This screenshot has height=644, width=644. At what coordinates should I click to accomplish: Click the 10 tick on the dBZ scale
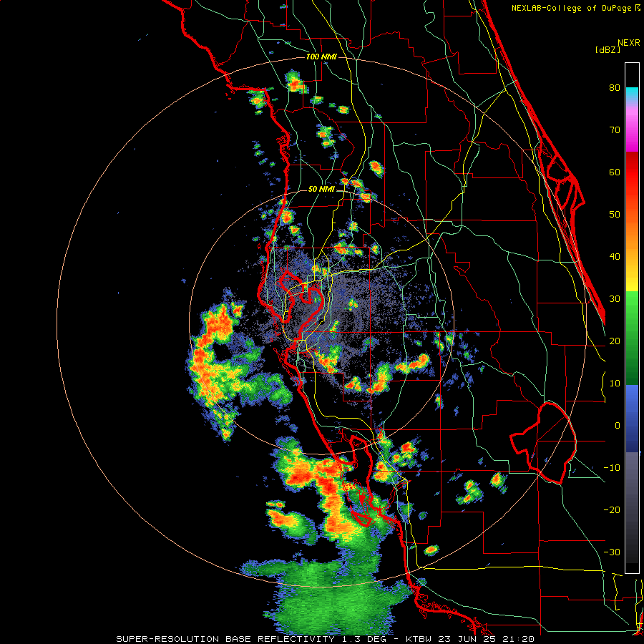(615, 384)
